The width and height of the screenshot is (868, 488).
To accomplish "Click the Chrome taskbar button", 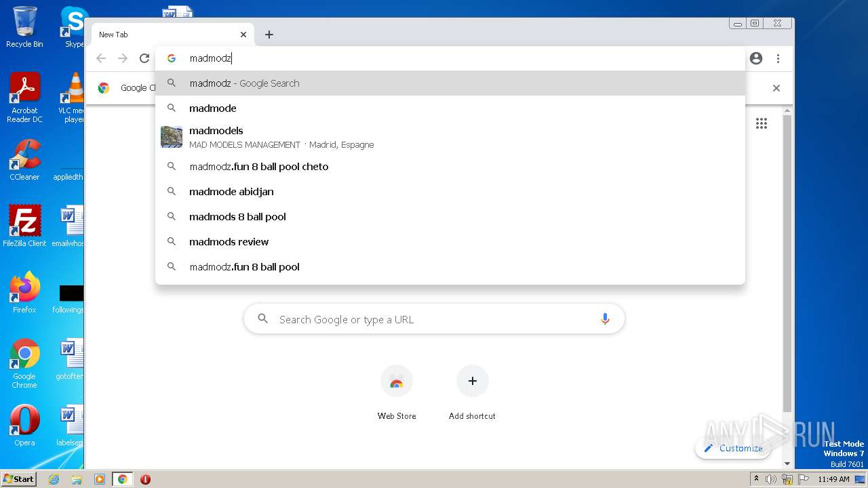I will (122, 479).
